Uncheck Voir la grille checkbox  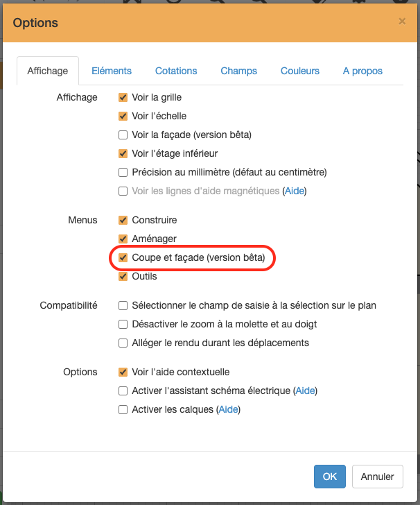click(x=123, y=98)
